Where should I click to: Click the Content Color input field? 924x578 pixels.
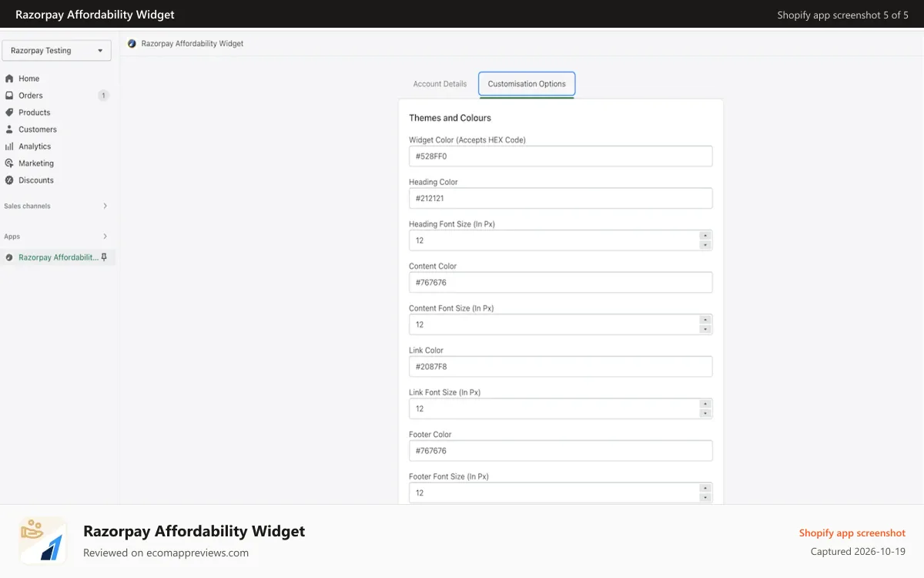pyautogui.click(x=561, y=282)
